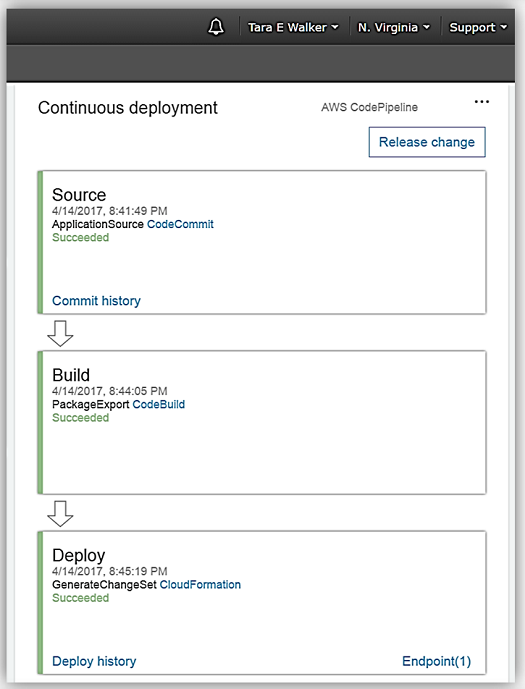Open the N. Virginia region dropdown
Image resolution: width=525 pixels, height=689 pixels.
[x=394, y=27]
